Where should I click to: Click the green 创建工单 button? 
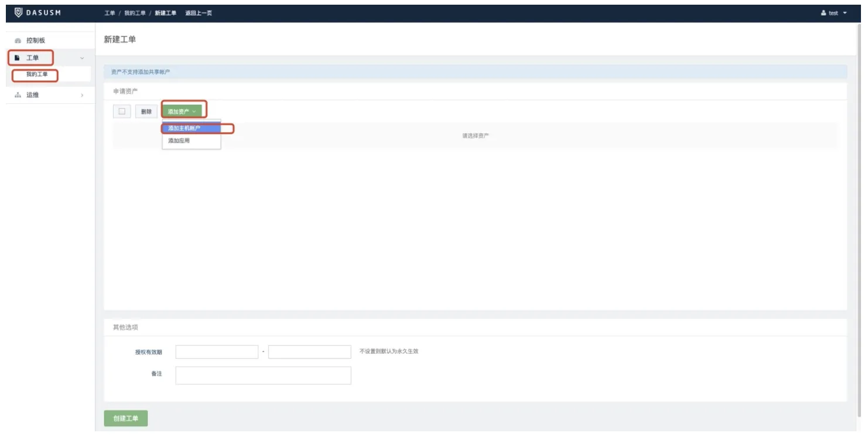pyautogui.click(x=126, y=418)
